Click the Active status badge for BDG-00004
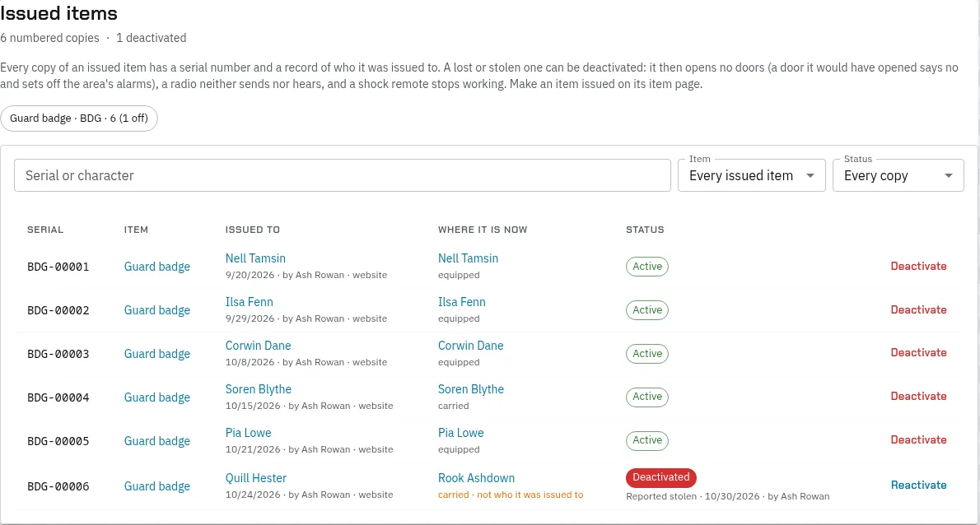Screen dimensions: 980x525 click(646, 397)
